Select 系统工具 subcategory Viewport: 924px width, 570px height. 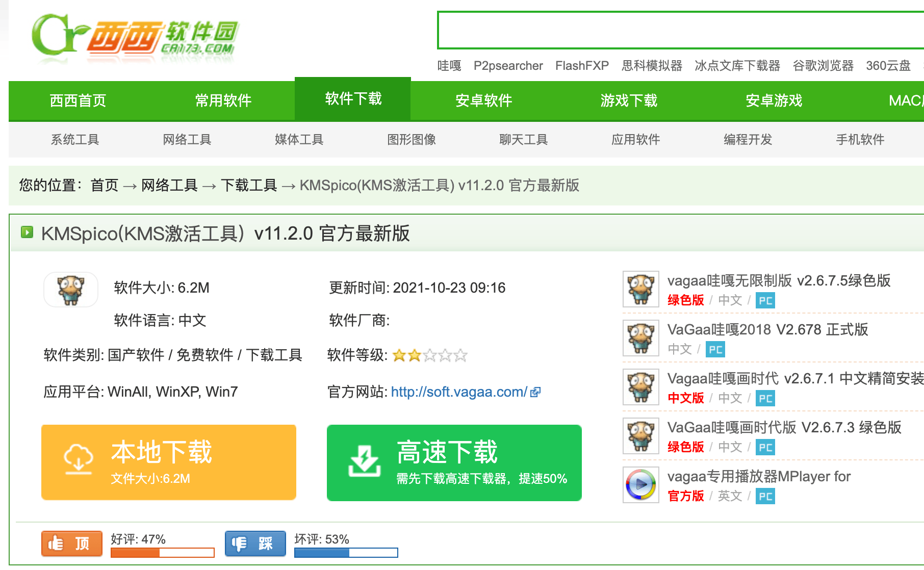click(75, 140)
